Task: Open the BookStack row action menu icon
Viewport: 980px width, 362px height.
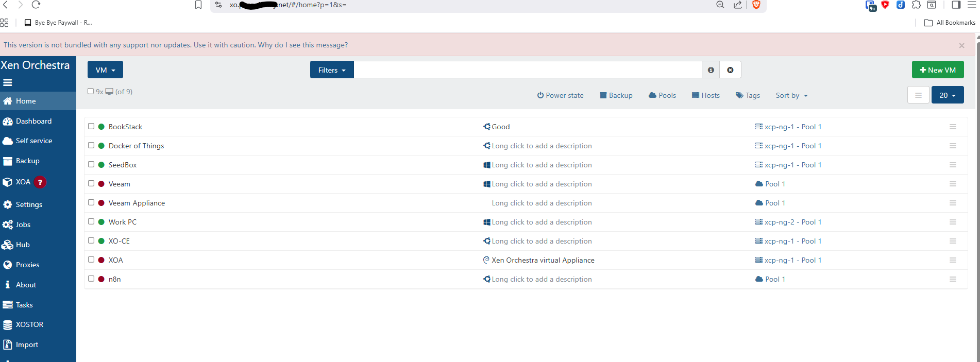Action: [x=953, y=127]
